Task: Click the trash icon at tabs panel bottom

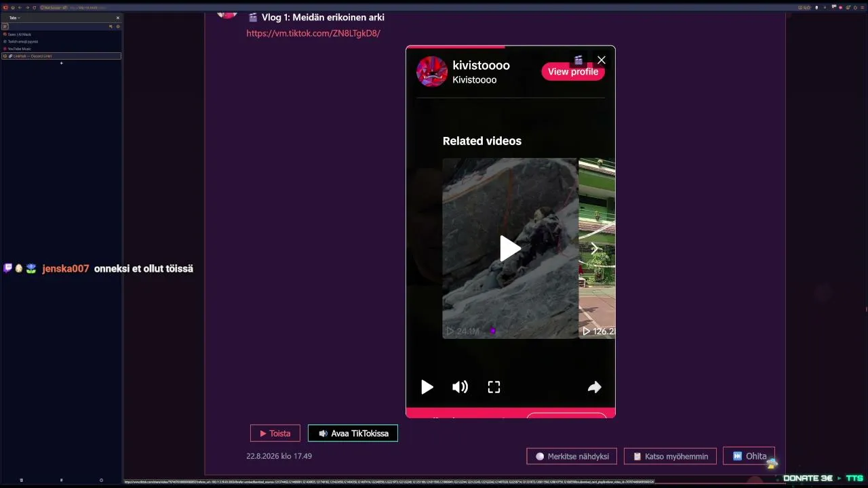Action: (x=21, y=480)
